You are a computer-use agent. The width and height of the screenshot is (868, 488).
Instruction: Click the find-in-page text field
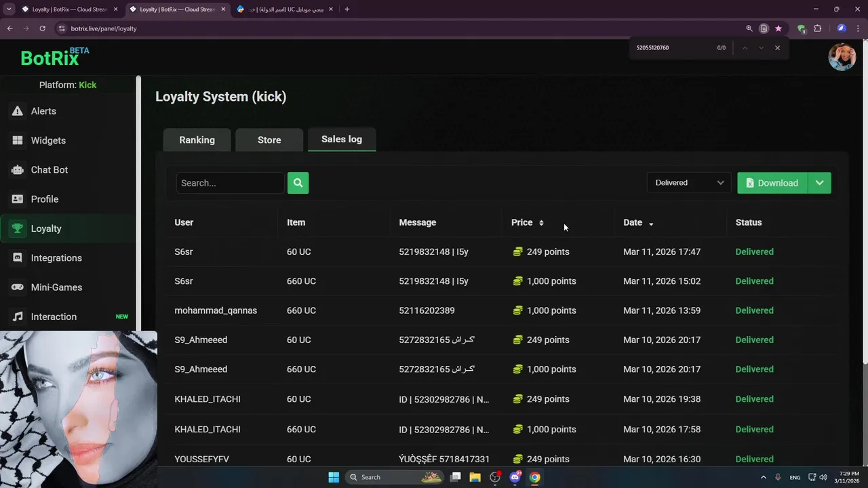coord(671,48)
